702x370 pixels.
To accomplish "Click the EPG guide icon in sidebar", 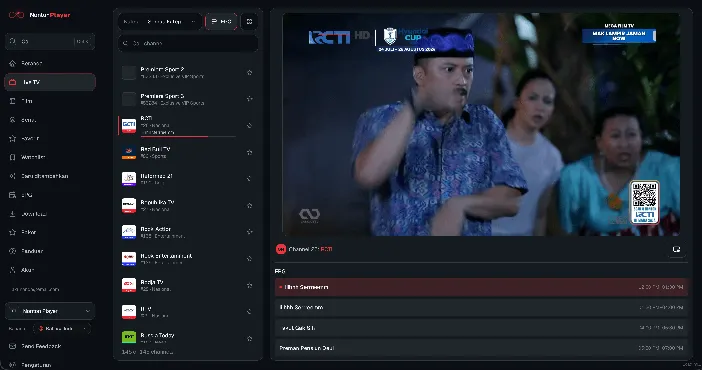I will coord(13,195).
